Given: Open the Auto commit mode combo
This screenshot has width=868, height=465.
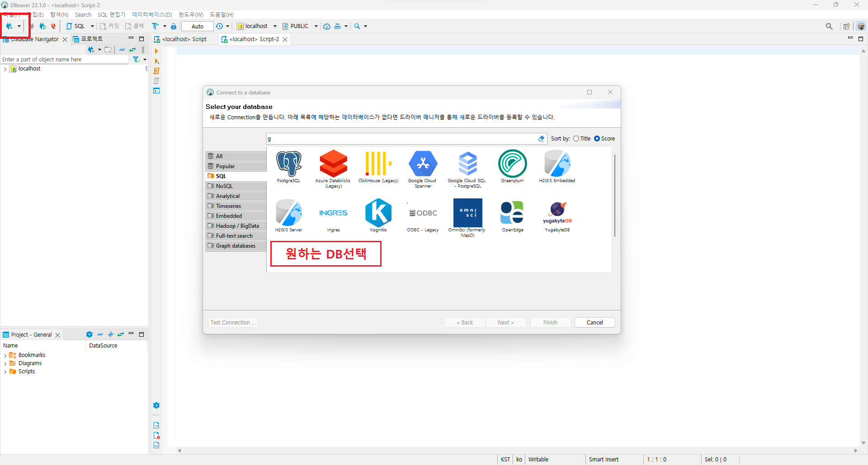Looking at the screenshot, I should pyautogui.click(x=198, y=26).
